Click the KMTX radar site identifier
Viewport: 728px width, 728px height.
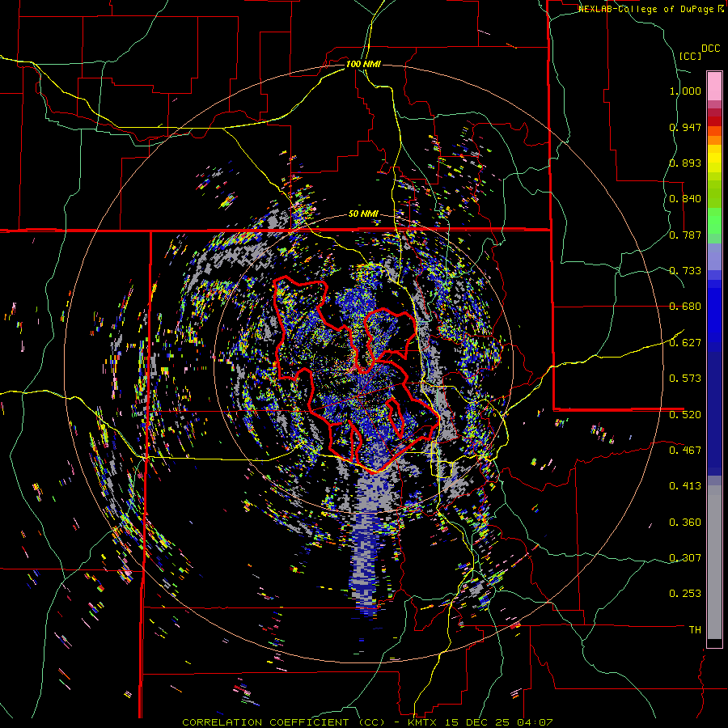coord(422,722)
